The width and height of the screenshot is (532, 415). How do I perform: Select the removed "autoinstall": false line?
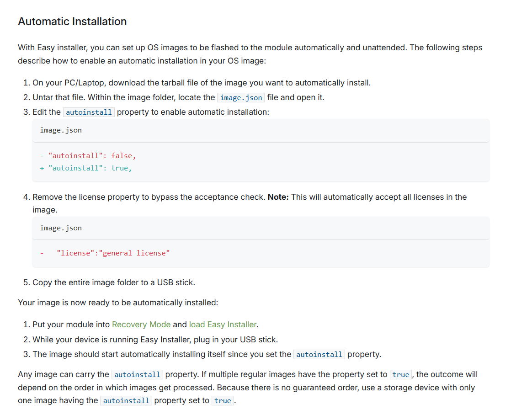[x=92, y=156]
